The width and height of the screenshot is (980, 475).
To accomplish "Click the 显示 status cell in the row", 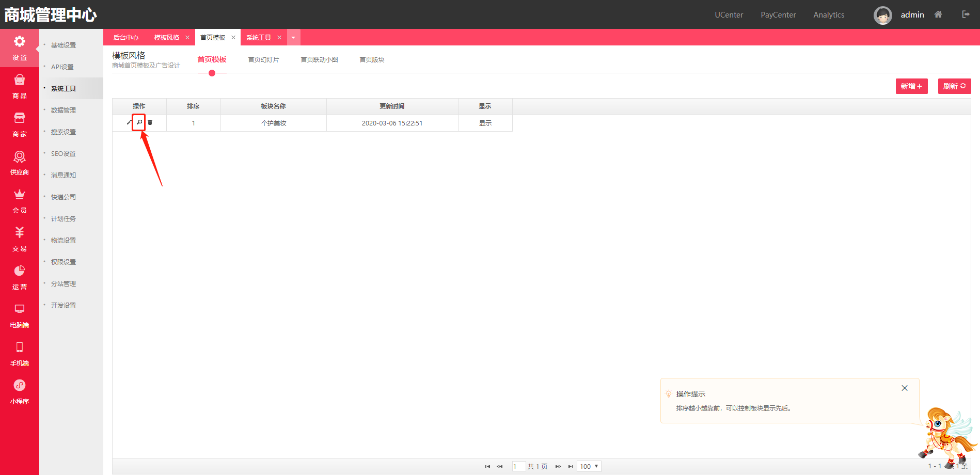I will (x=485, y=123).
